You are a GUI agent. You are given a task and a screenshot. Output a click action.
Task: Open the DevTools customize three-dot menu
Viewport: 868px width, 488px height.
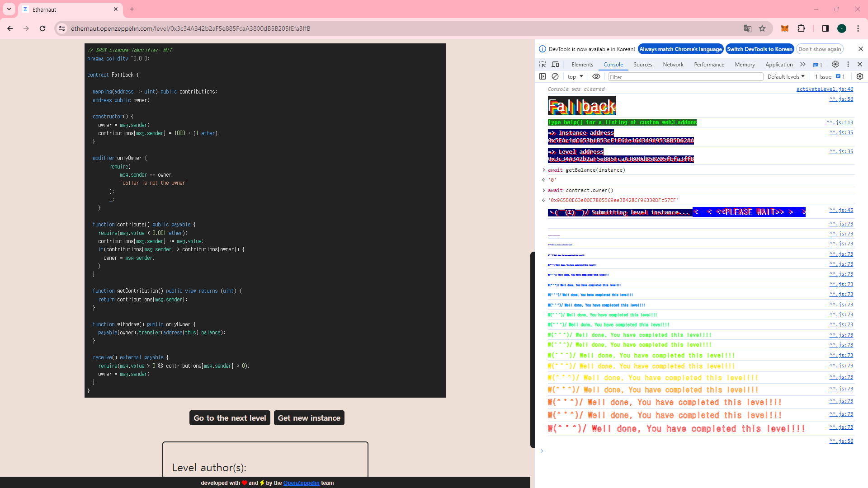tap(848, 65)
